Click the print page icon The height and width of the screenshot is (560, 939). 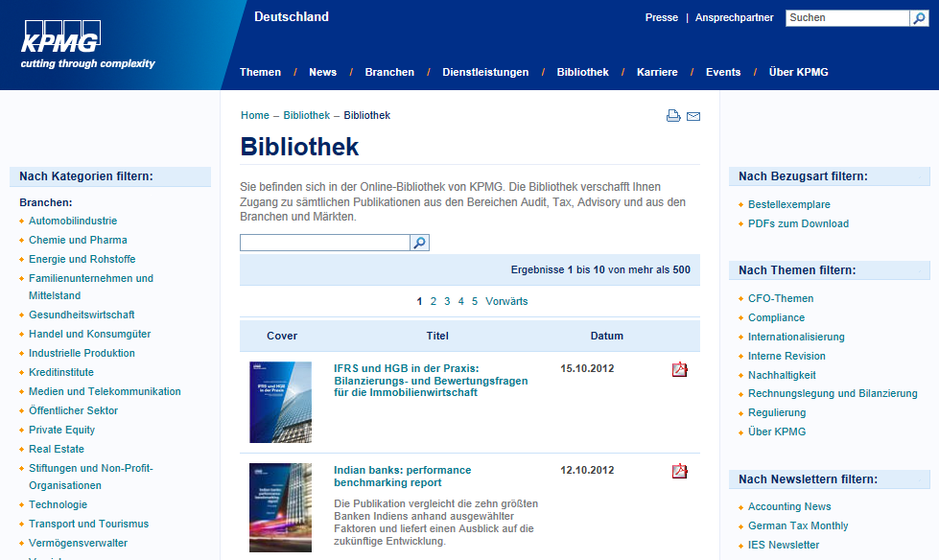673,116
